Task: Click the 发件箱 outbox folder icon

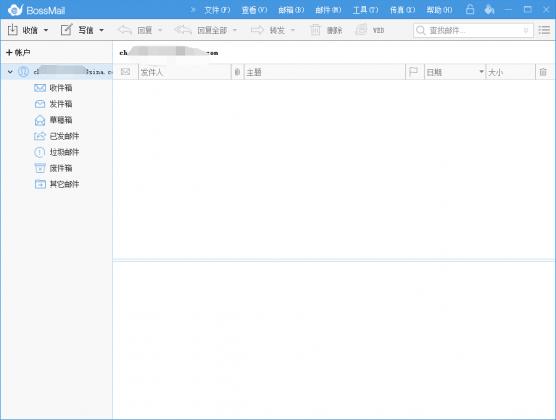Action: pos(40,104)
